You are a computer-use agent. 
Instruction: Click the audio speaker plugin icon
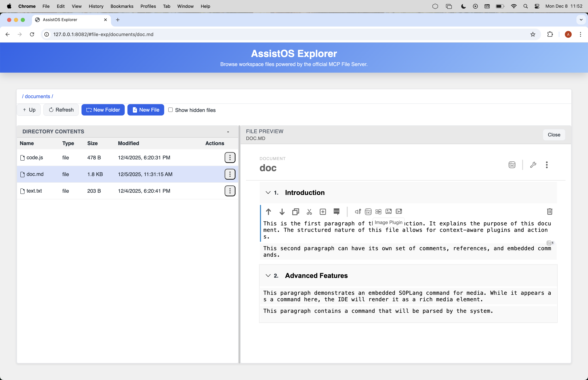[x=357, y=211]
